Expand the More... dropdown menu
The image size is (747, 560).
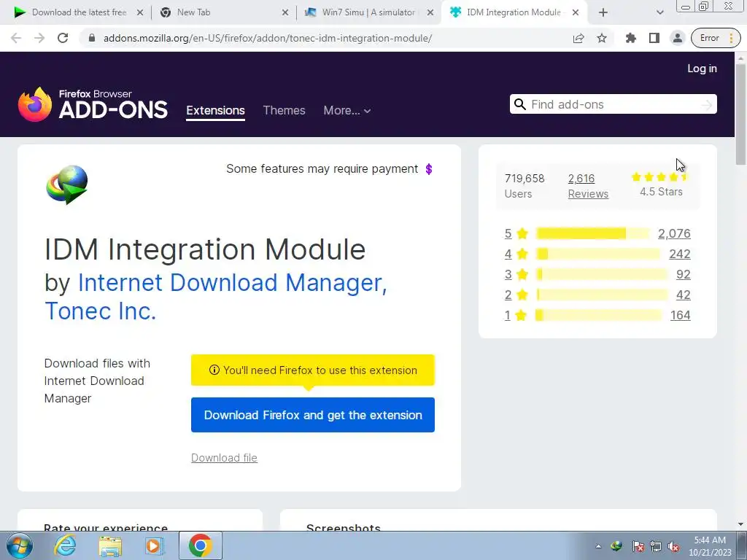click(347, 111)
